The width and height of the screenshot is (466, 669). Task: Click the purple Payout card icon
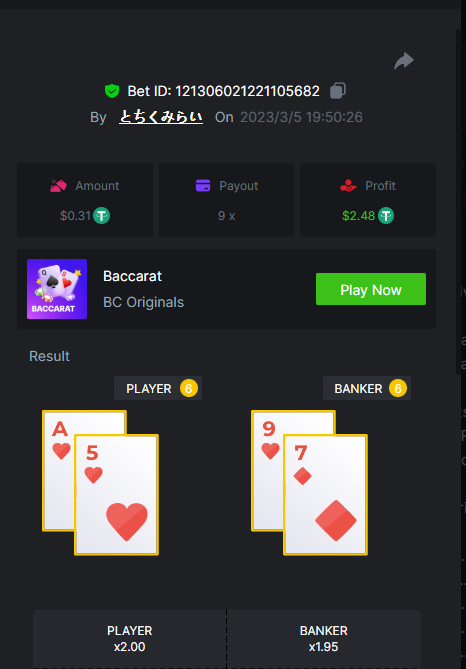pyautogui.click(x=203, y=186)
